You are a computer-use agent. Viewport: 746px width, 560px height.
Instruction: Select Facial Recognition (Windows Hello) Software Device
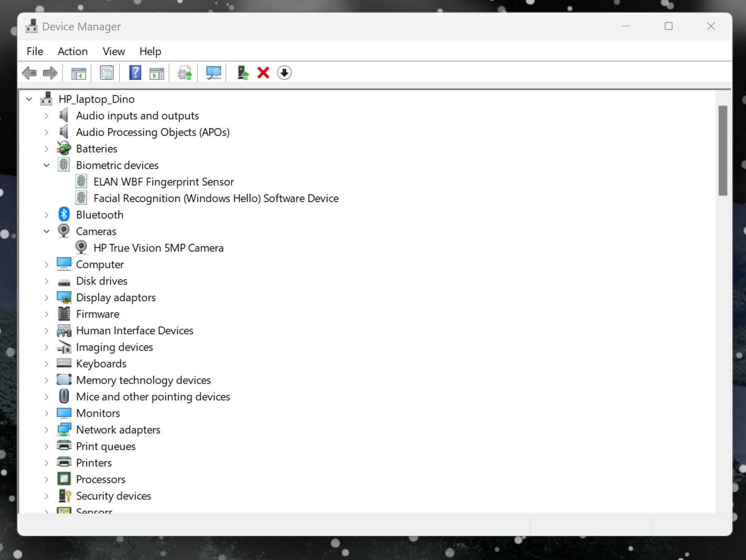[x=216, y=198]
